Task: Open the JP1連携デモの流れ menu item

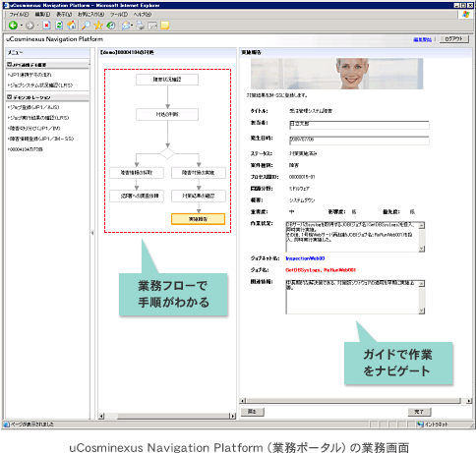Action: pyautogui.click(x=30, y=75)
